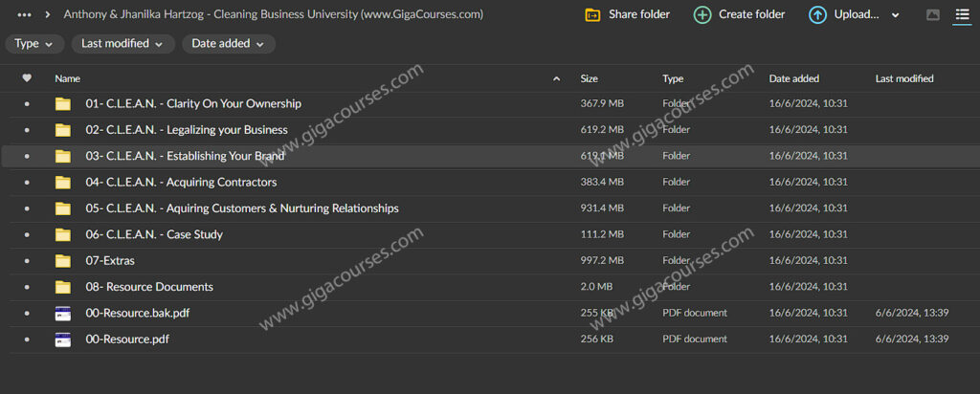Open the 02- Legalizing your Business folder
The image size is (980, 394).
[187, 130]
